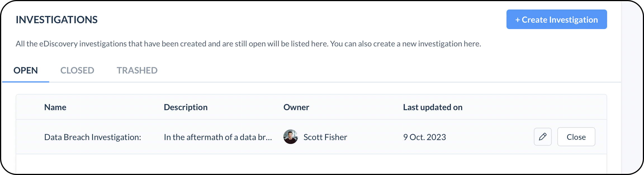Image resolution: width=644 pixels, height=175 pixels.
Task: Sort by the Name column header
Action: pyautogui.click(x=55, y=107)
